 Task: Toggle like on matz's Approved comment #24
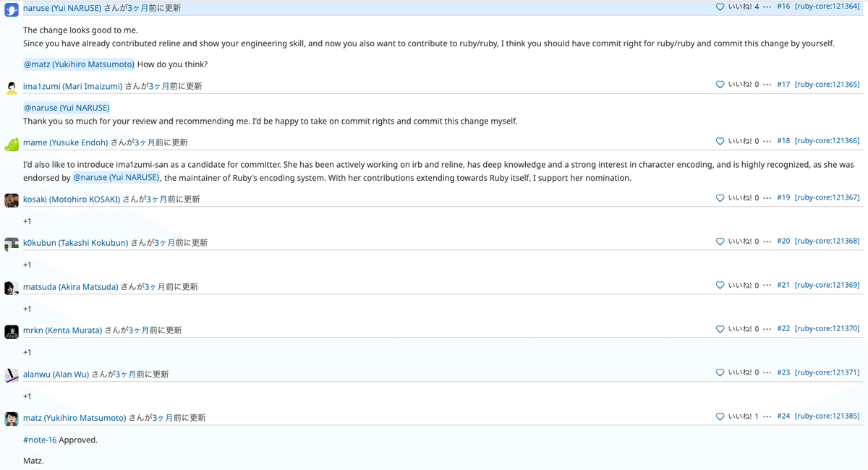720,416
